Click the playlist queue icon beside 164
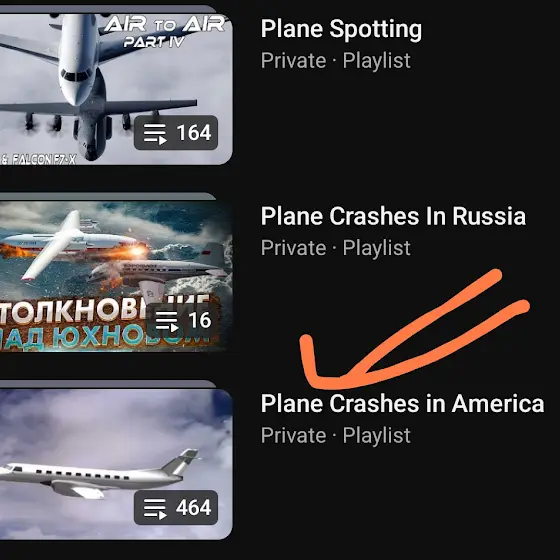Viewport: 560px width, 560px height. (x=155, y=134)
